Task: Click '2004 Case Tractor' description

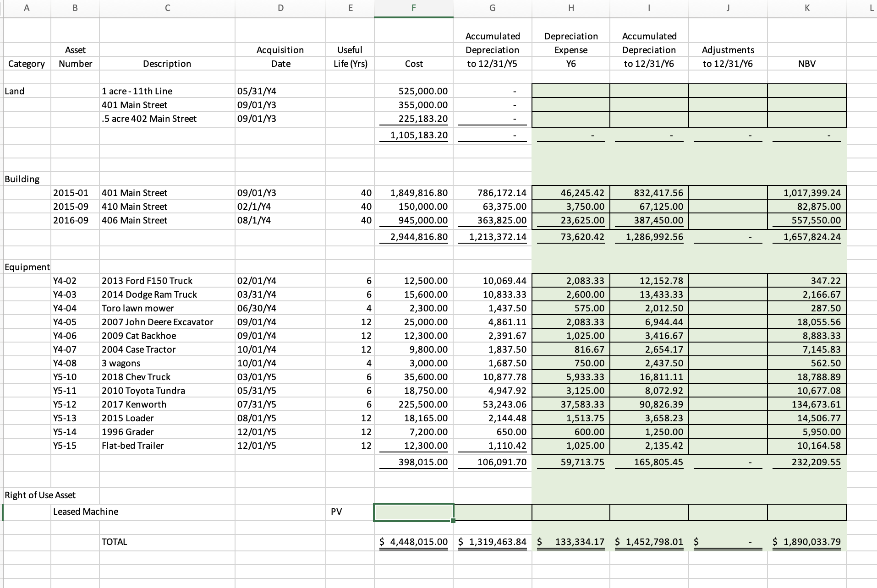Action: point(167,349)
